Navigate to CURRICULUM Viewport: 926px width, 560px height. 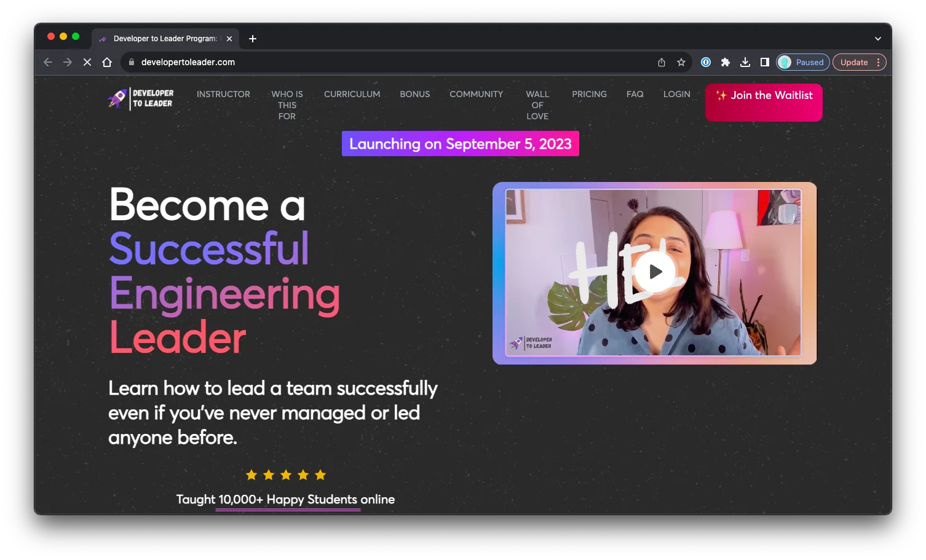[352, 94]
